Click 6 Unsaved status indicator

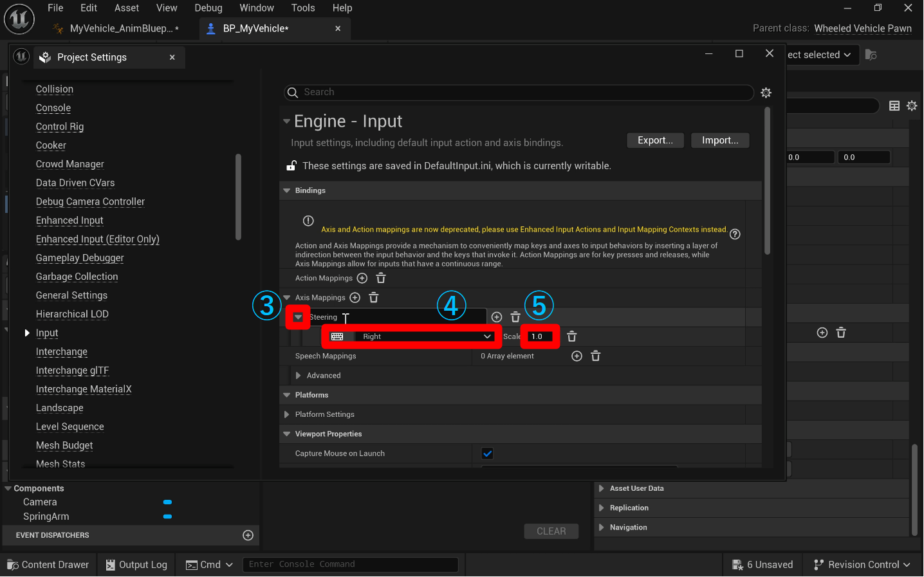[x=762, y=565]
